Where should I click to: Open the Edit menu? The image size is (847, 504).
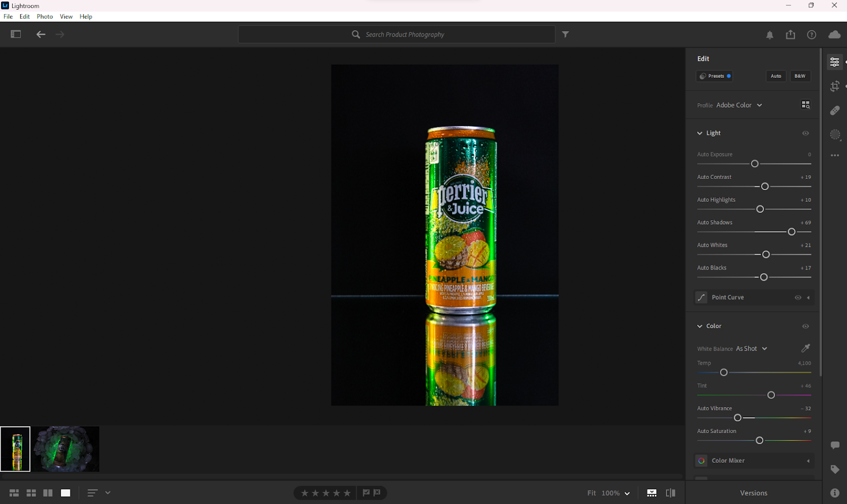click(x=25, y=16)
